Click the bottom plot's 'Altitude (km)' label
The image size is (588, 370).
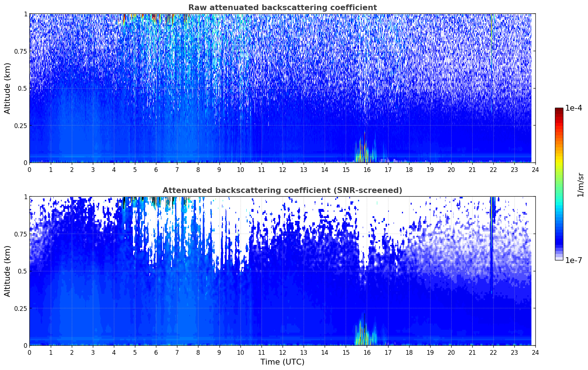pyautogui.click(x=8, y=271)
